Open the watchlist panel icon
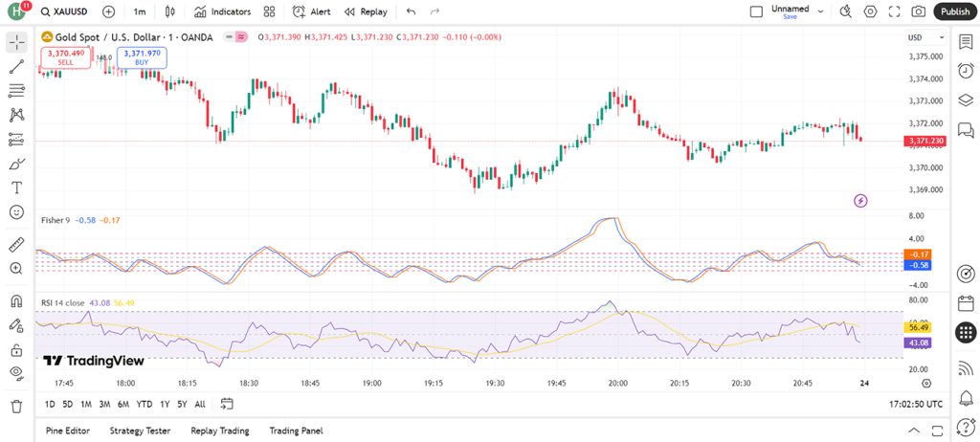This screenshot has height=442, width=980. (x=966, y=41)
